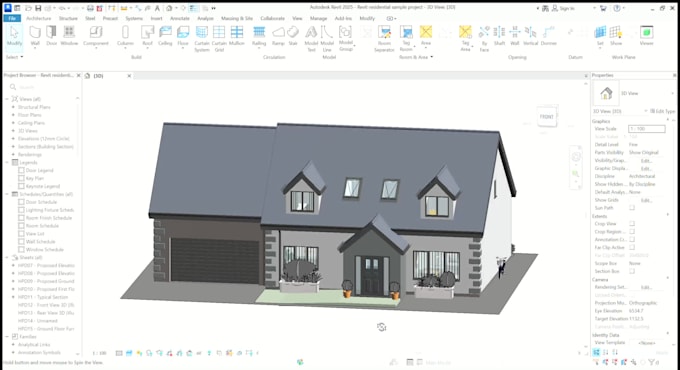Choose the Model Line tool
This screenshot has height=370, width=680.
click(x=327, y=39)
